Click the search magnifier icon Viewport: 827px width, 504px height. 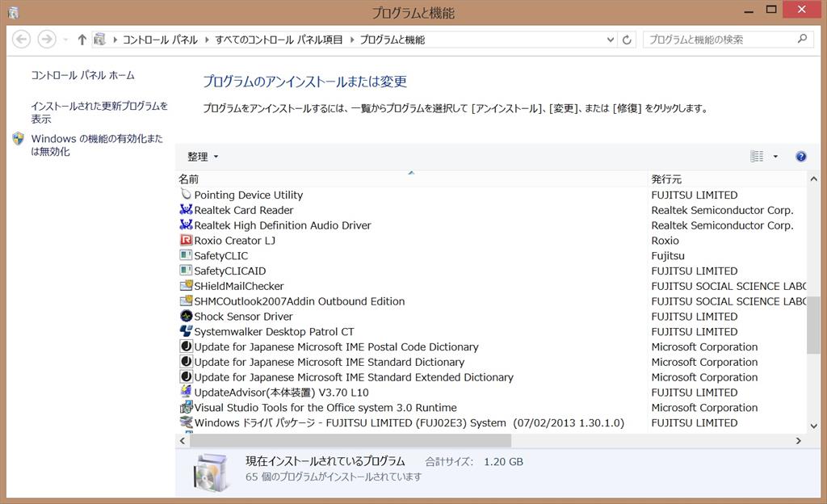pyautogui.click(x=802, y=39)
